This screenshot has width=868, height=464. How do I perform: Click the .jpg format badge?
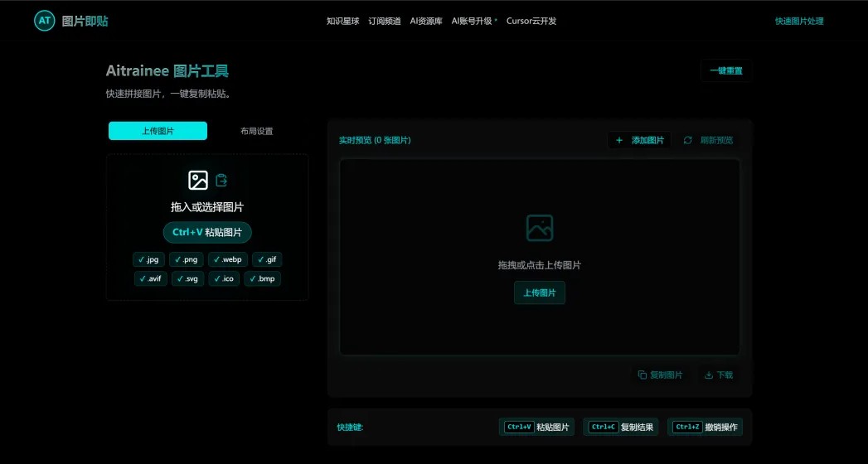pos(149,259)
